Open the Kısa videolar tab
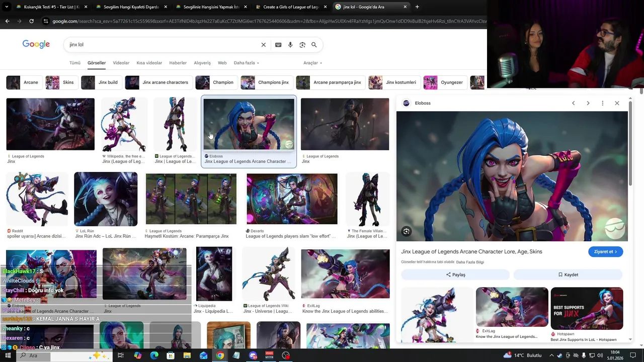This screenshot has height=362, width=644. point(149,63)
